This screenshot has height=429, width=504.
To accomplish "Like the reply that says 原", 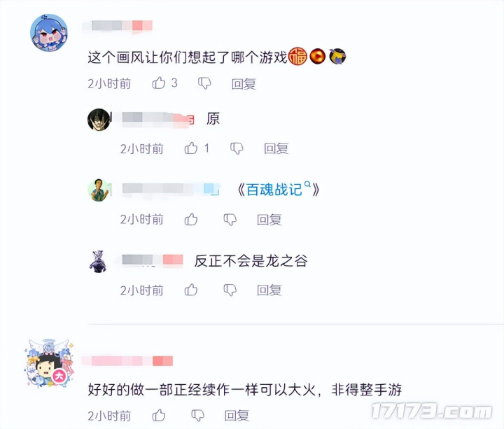I will [x=191, y=148].
